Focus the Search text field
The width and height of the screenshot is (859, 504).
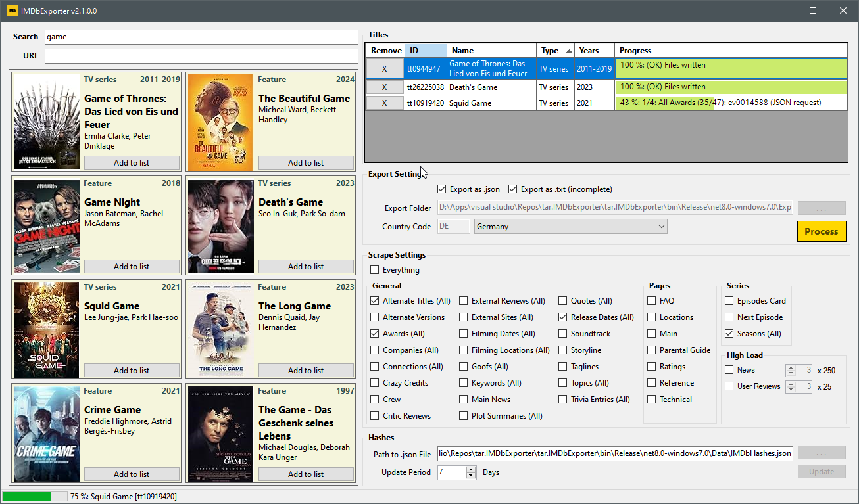[x=201, y=37]
